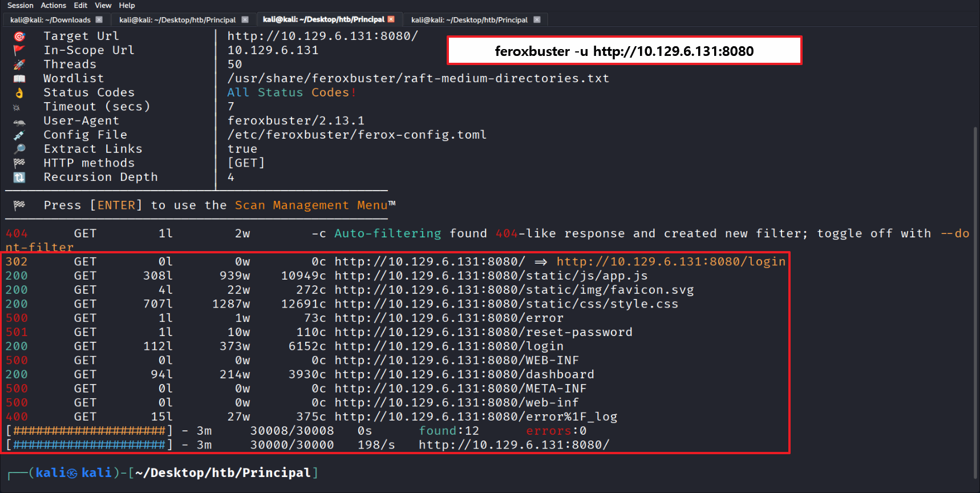Close the kali@kali: ~/Downloads tab

[x=99, y=19]
